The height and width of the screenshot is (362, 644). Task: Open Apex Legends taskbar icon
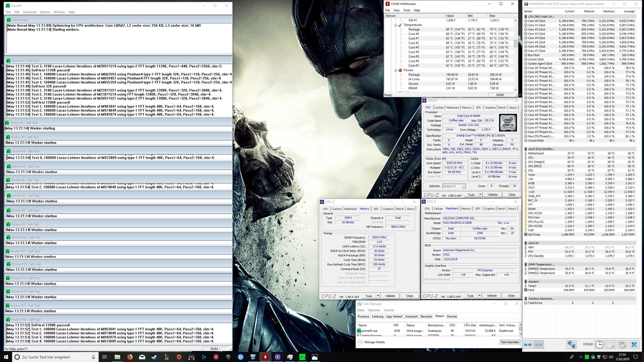pyautogui.click(x=216, y=357)
